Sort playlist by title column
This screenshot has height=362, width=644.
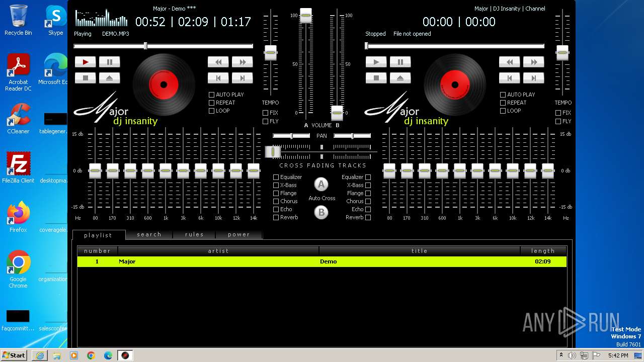pyautogui.click(x=420, y=250)
